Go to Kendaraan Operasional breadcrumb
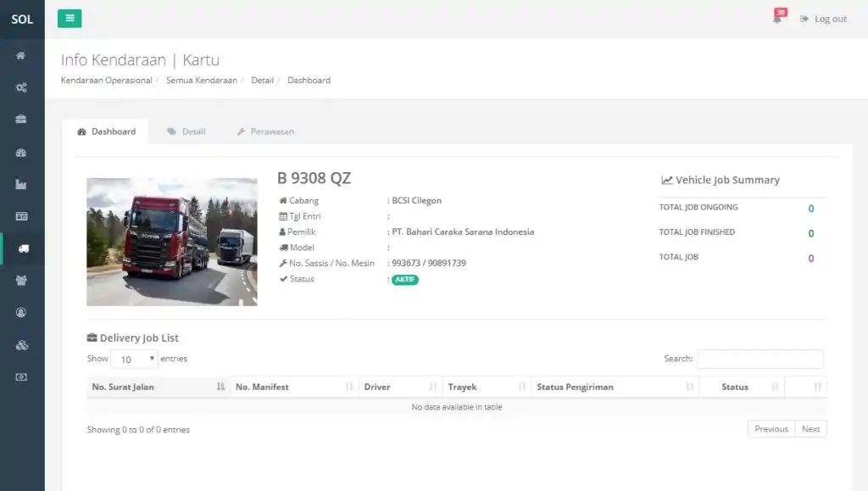Image resolution: width=868 pixels, height=491 pixels. point(106,81)
